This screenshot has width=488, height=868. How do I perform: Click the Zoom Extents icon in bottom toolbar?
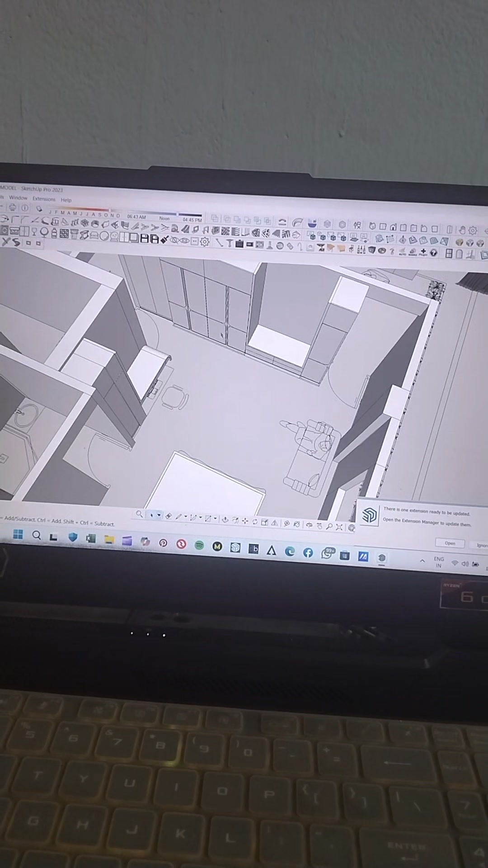click(339, 527)
